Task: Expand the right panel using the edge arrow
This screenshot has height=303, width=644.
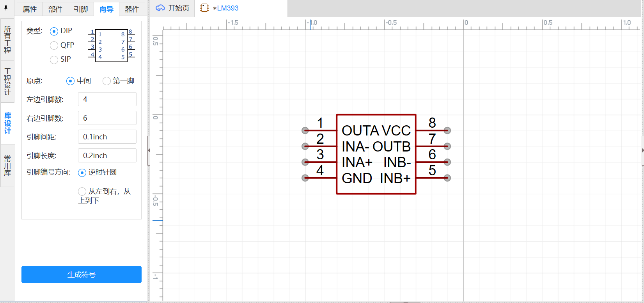Action: 642,150
